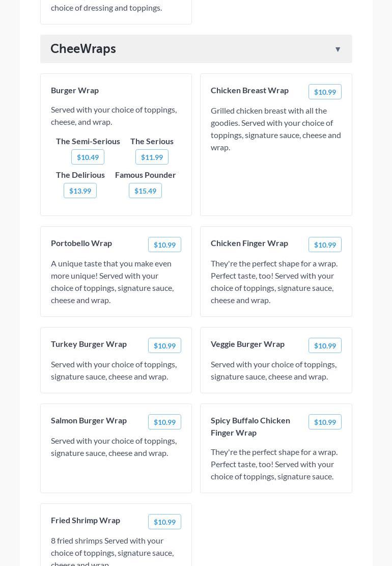The image size is (392, 566).
Task: Open the Fried Shrimp Wrap title
Action: tap(86, 520)
